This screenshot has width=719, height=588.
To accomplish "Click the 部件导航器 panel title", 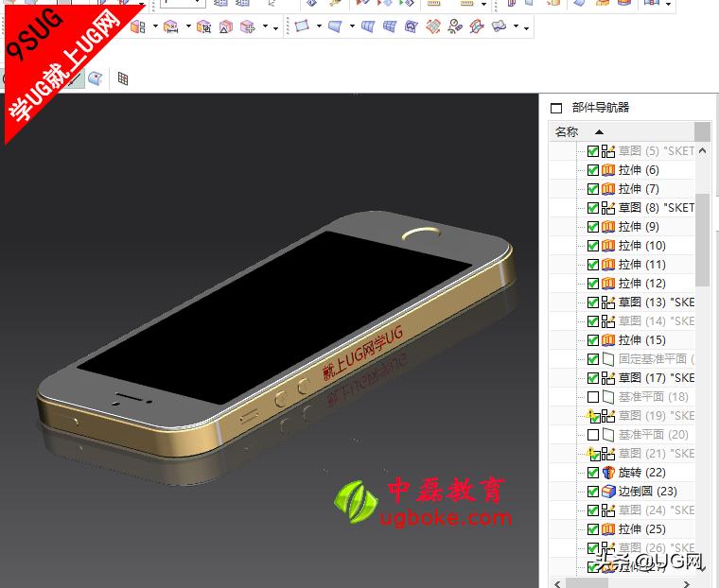I will click(601, 108).
